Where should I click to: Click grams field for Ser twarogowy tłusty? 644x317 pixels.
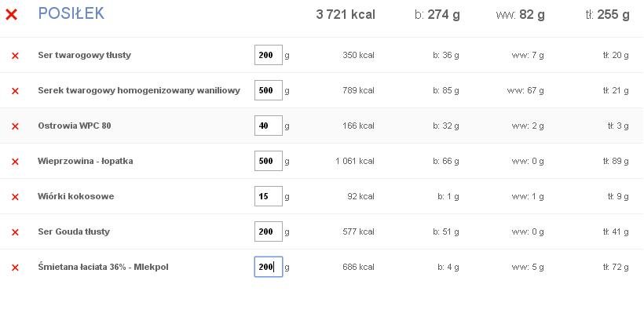pos(269,55)
